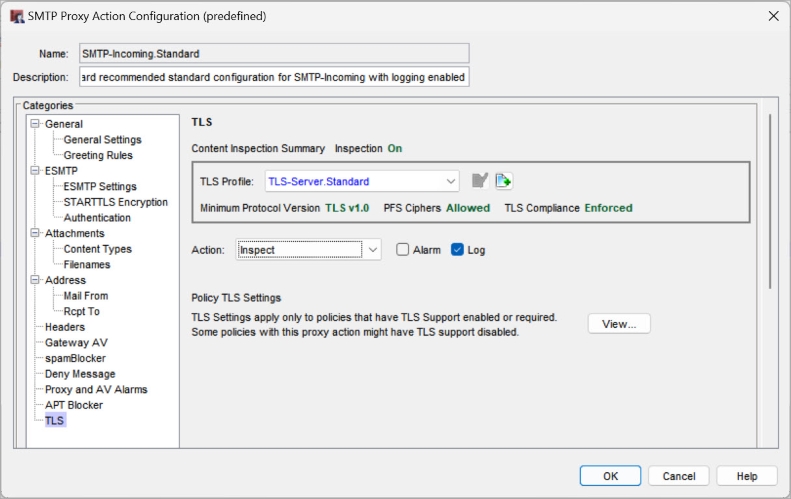The image size is (791, 499).
Task: Collapse the Attachments tree node
Action: tap(35, 233)
